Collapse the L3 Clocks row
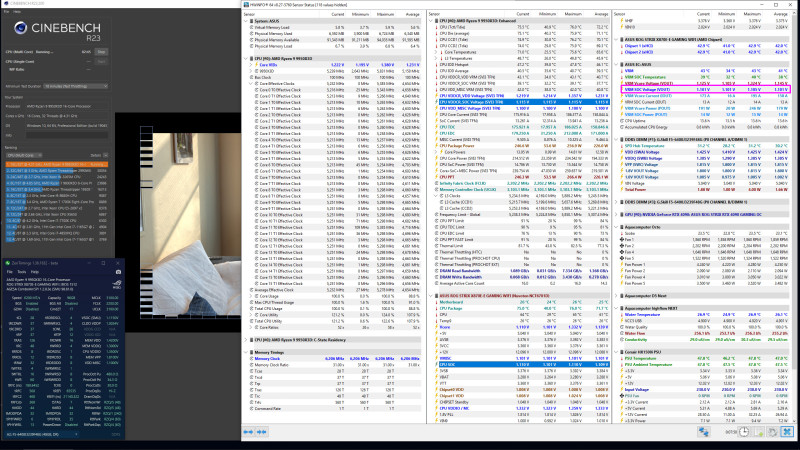The image size is (800, 450). pos(436,196)
